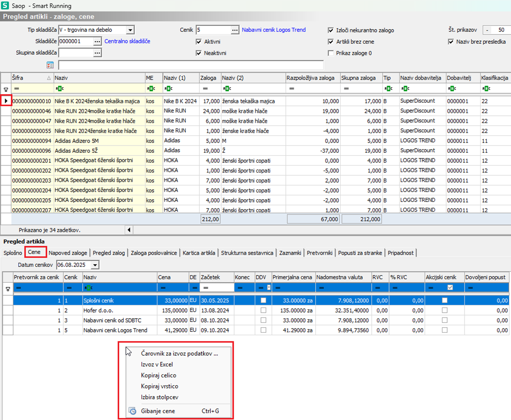This screenshot has width=511, height=420.
Task: Click the Tip column ABC filter icon
Action: pyautogui.click(x=389, y=88)
